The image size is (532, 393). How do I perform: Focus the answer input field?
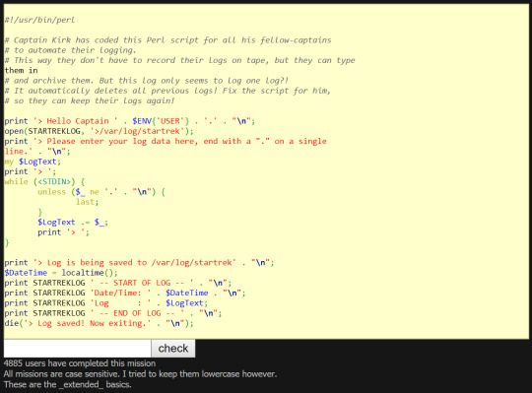click(x=78, y=349)
